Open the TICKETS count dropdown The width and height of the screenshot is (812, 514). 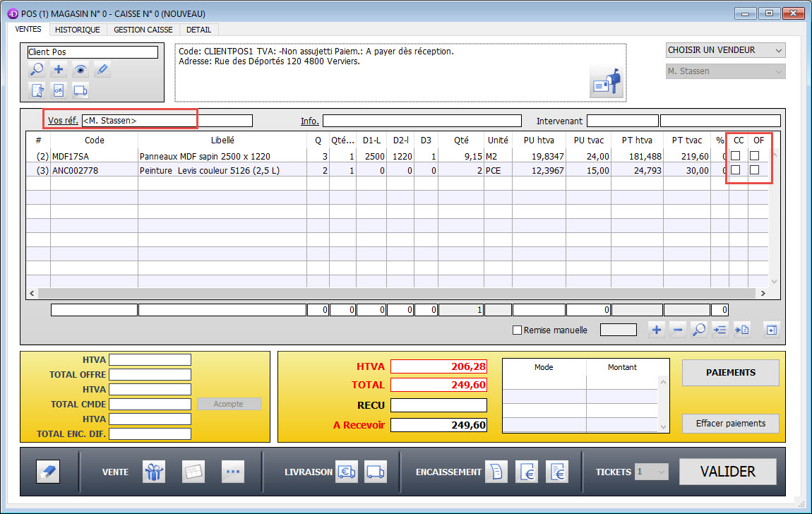pyautogui.click(x=651, y=472)
